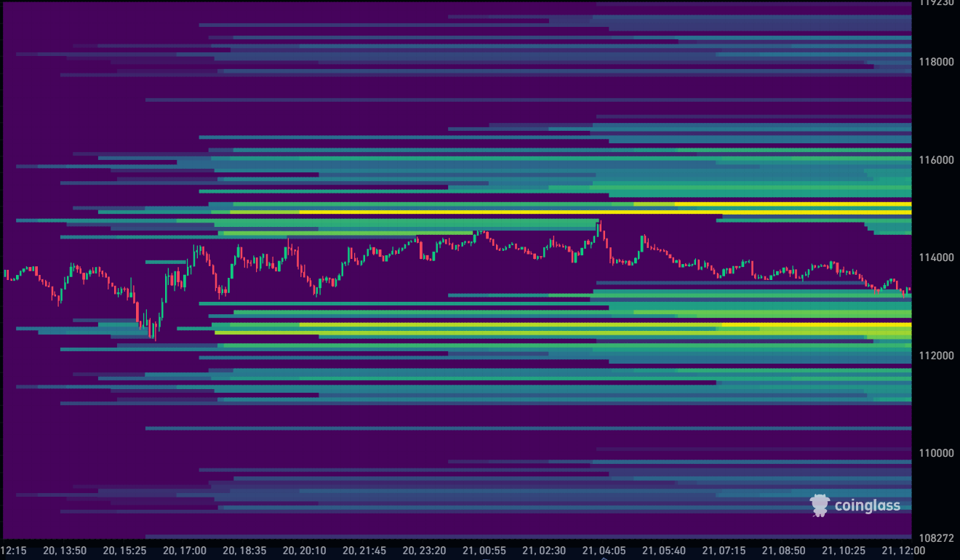Screen dimensions: 960x560
Task: Click the bright yellow liquidation band below 113000
Action: click(x=605, y=324)
